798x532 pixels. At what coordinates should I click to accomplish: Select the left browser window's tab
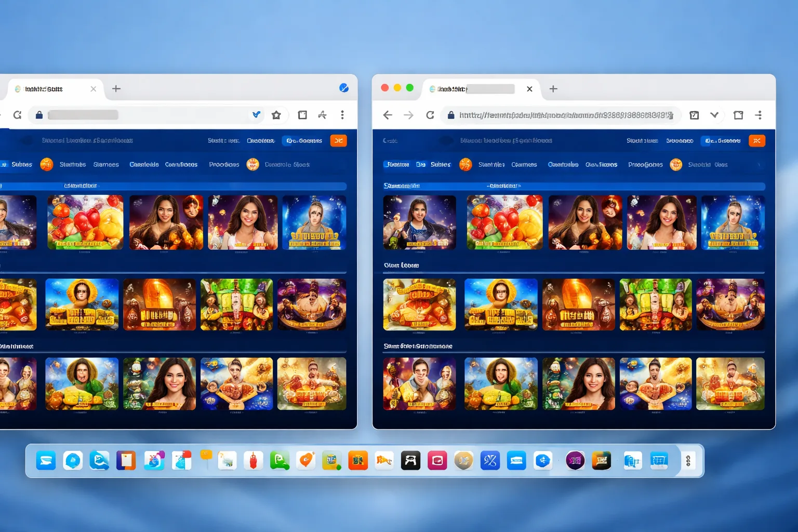coord(56,89)
